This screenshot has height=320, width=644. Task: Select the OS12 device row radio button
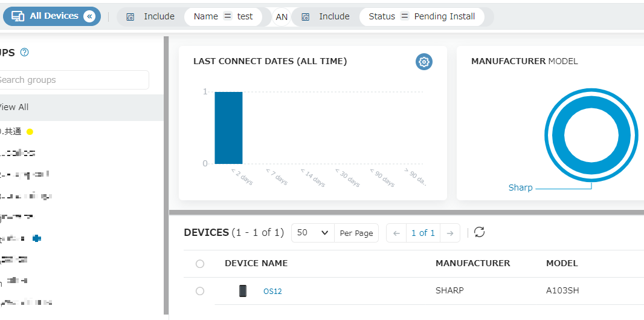(x=200, y=291)
